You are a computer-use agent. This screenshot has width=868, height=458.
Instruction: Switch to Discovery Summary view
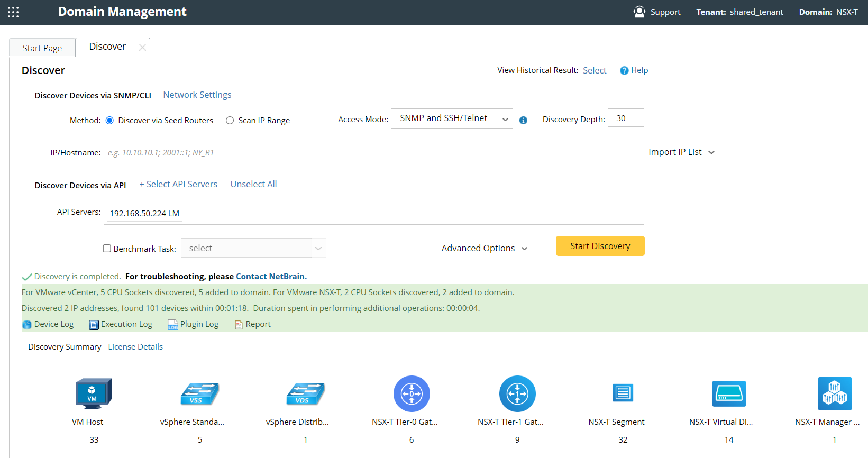coord(65,347)
